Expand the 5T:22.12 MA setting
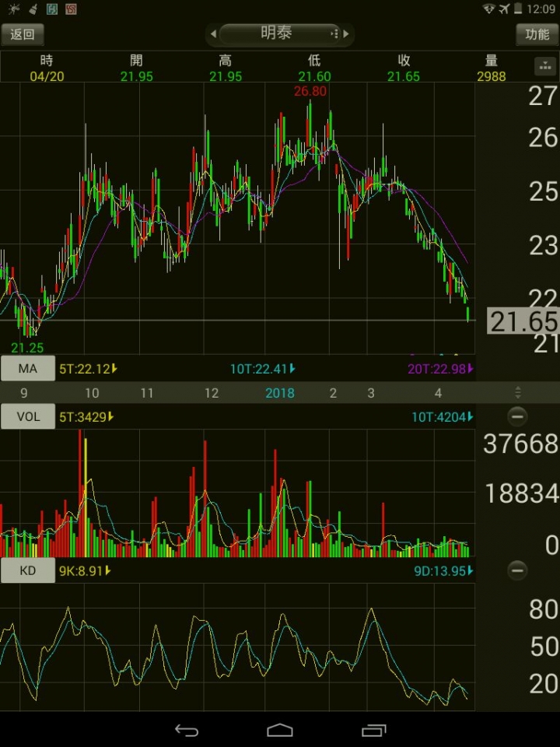 tap(88, 369)
